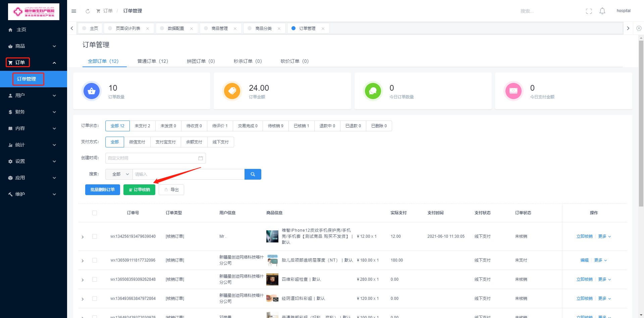Switch to 拼团订单 (0) tab

pyautogui.click(x=201, y=61)
